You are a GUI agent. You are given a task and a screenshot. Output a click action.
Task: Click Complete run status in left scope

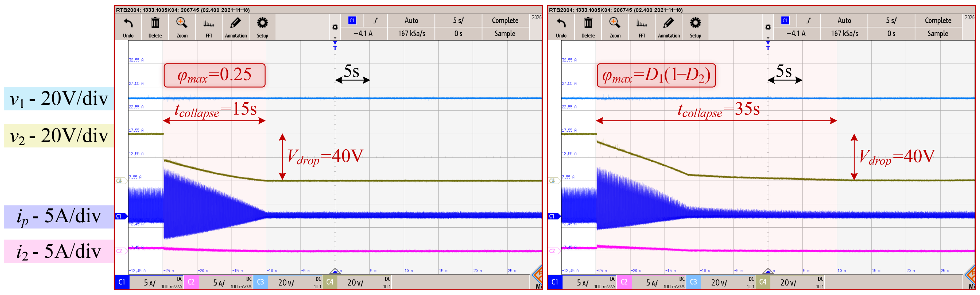(x=505, y=21)
